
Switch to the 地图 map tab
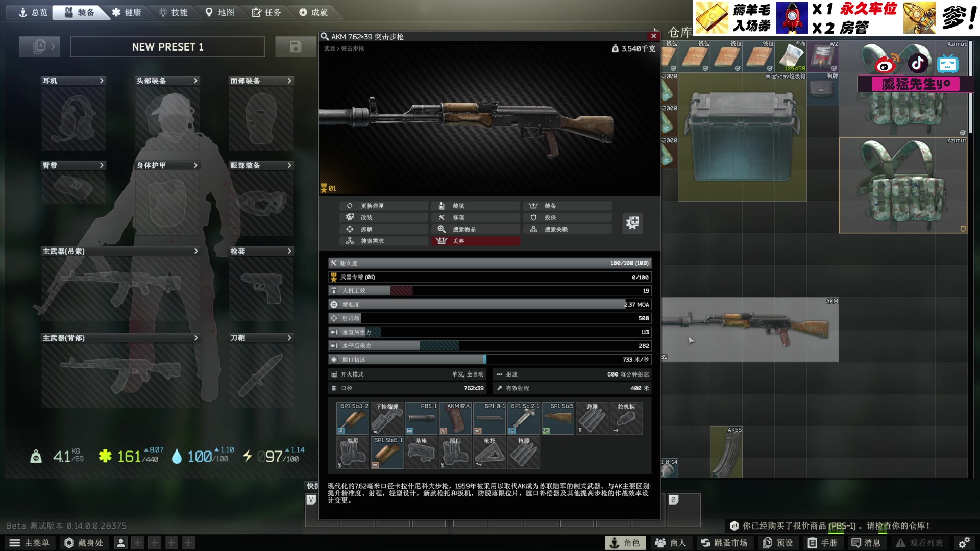pyautogui.click(x=219, y=12)
